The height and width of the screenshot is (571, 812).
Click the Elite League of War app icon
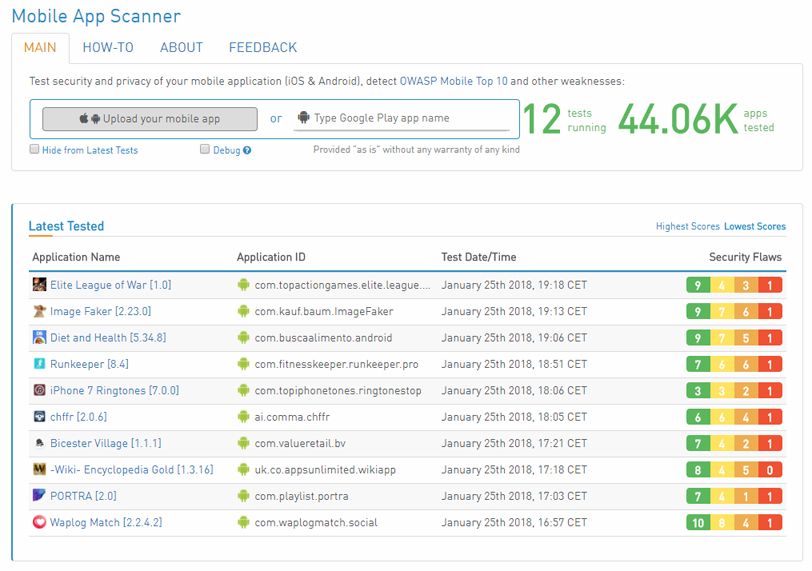(40, 285)
